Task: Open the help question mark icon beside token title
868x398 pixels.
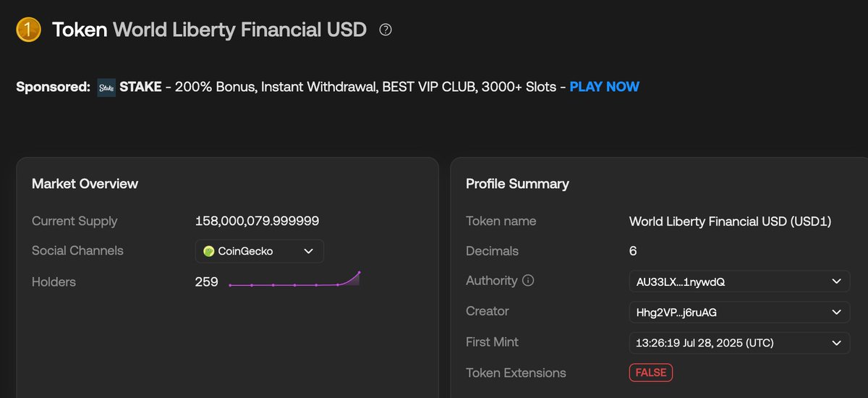Action: [386, 30]
